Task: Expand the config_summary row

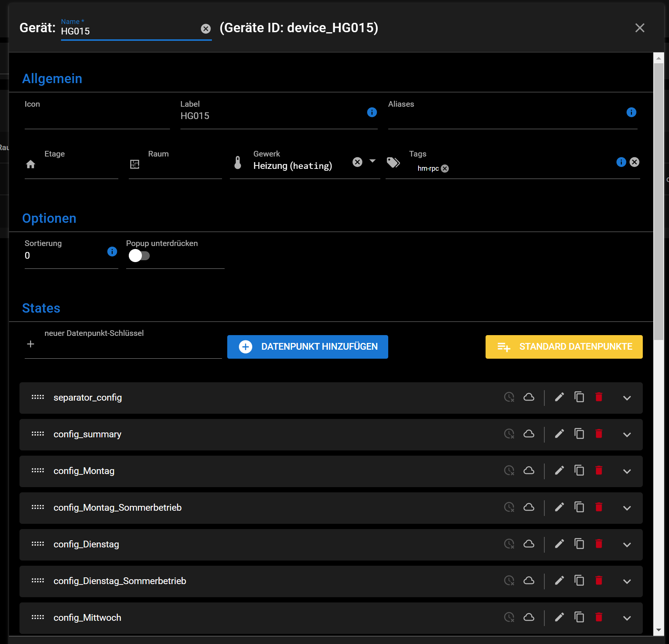Action: pyautogui.click(x=627, y=435)
